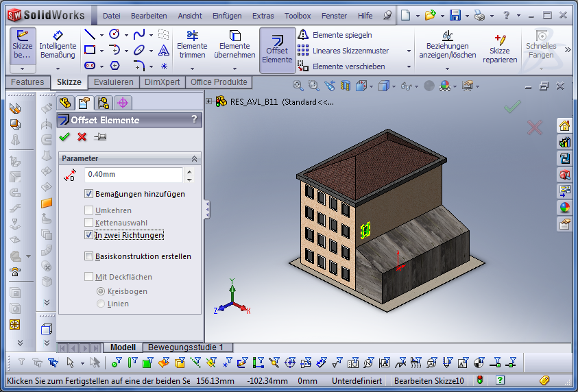The width and height of the screenshot is (578, 392).
Task: Expand the RES_AVL_B11 feature tree
Action: click(209, 101)
